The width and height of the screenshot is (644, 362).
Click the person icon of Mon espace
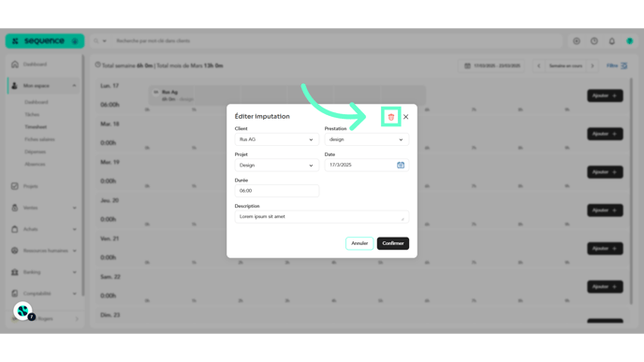pos(15,86)
